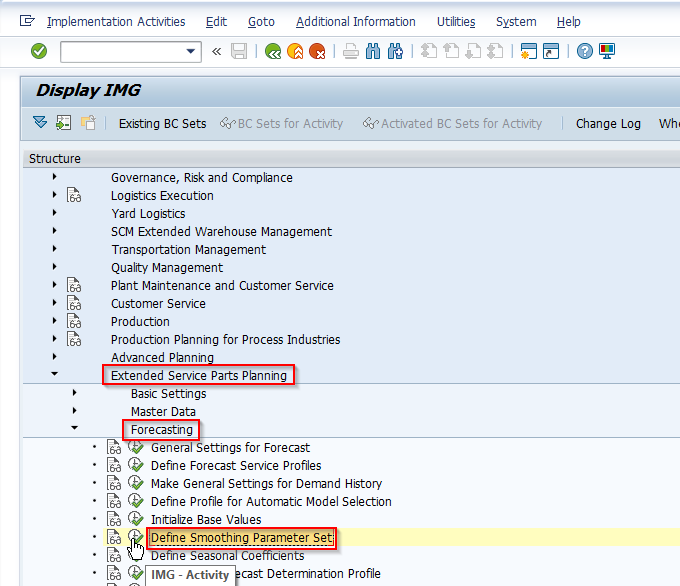Screen dimensions: 680x586
Task: Click the red Cancel icon
Action: [x=317, y=52]
